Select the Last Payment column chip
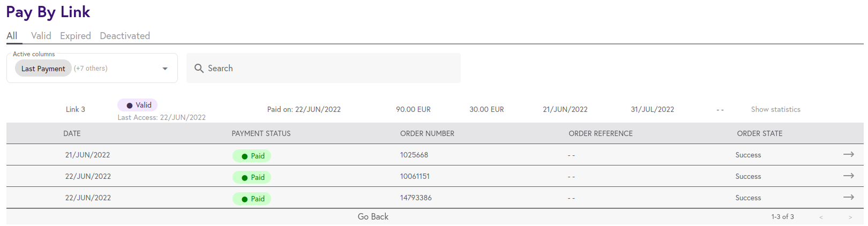Screen dimensions: 868x226 pos(43,69)
